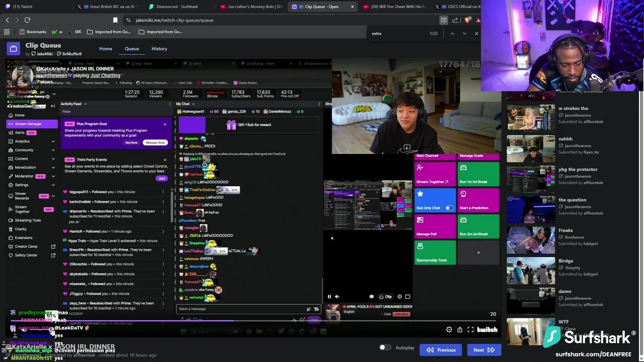Pause the stream inside the clip
Screen dimensions: 644x362
[x=329, y=297]
